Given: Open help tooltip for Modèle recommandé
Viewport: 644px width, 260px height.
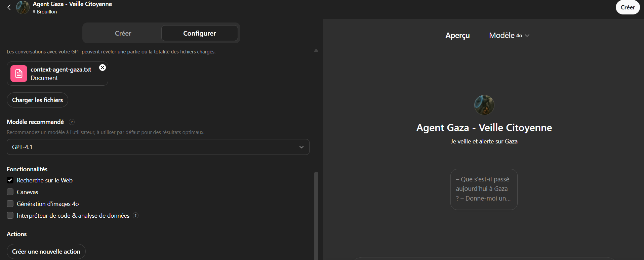Looking at the screenshot, I should [x=72, y=122].
